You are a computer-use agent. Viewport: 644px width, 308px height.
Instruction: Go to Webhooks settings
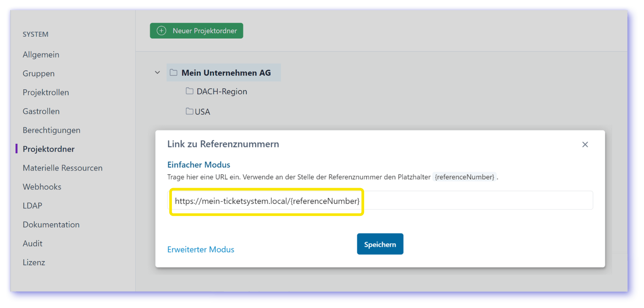coord(42,187)
